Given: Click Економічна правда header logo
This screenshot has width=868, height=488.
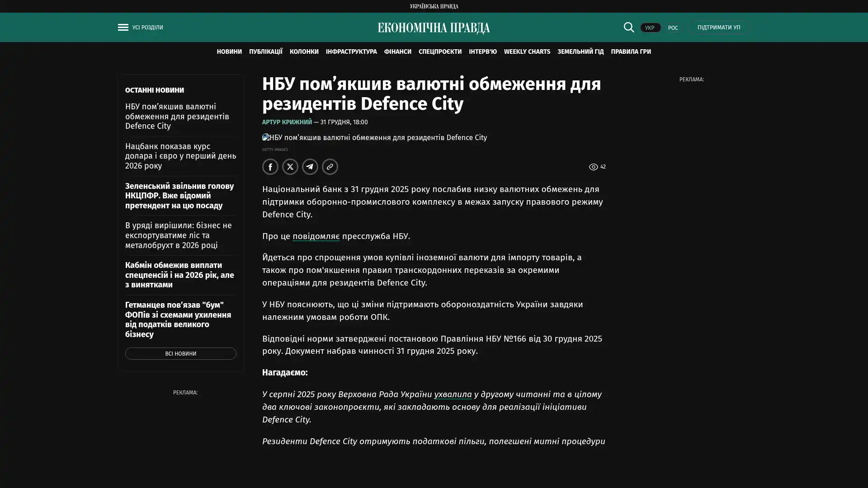Looking at the screenshot, I should click(x=434, y=28).
